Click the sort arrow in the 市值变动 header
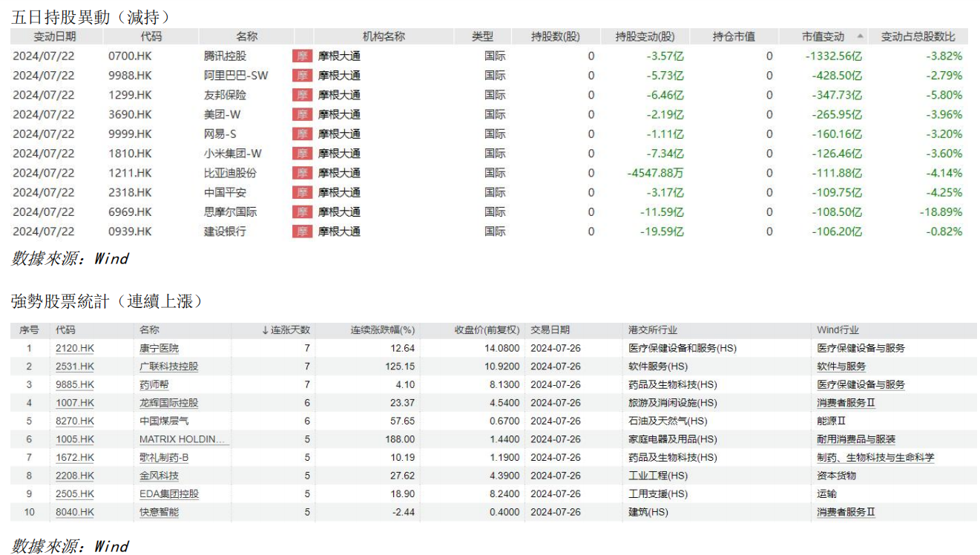 (860, 36)
